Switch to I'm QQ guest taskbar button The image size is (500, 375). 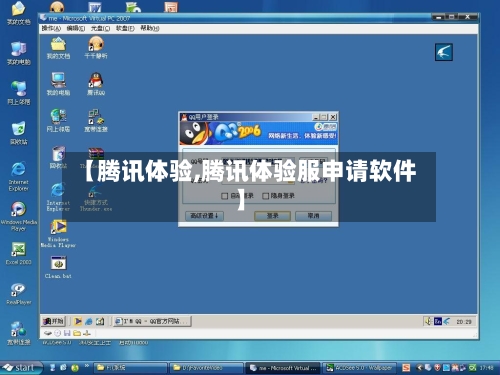[x=152, y=321]
